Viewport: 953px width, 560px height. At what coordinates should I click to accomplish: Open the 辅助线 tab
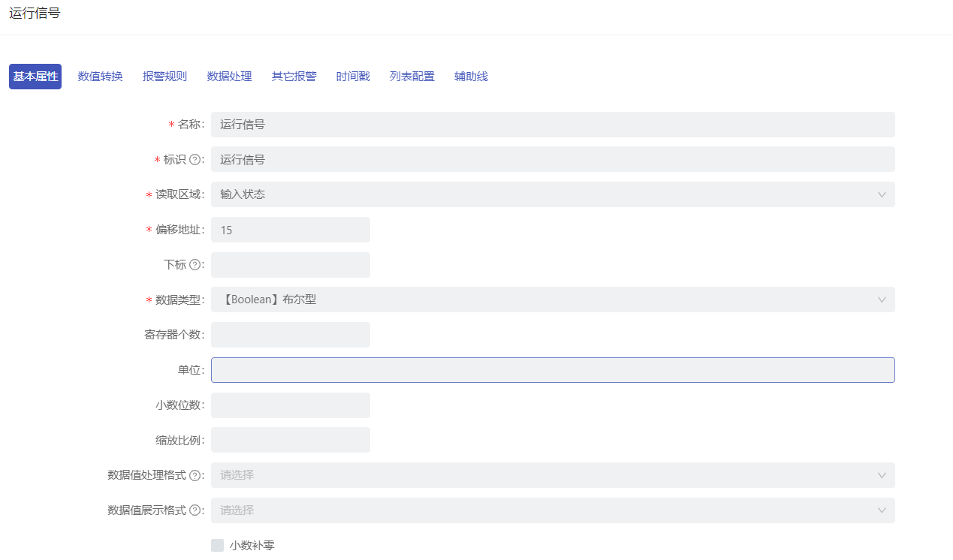(x=471, y=77)
